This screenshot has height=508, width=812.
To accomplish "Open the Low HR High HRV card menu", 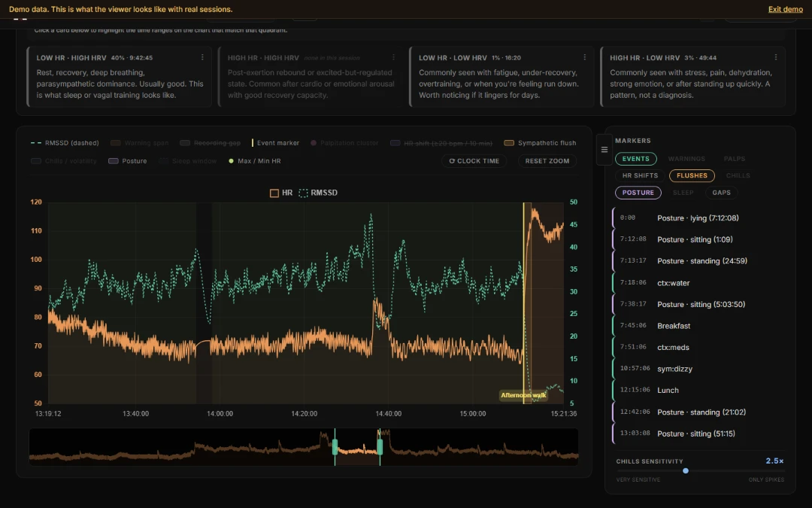I will pyautogui.click(x=202, y=57).
